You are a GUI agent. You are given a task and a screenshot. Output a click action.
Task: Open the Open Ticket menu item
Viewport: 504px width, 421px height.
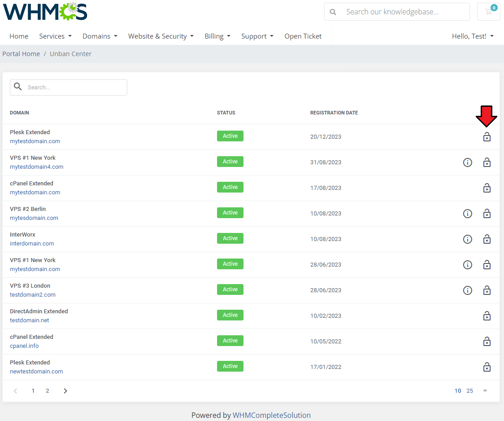[x=303, y=36]
